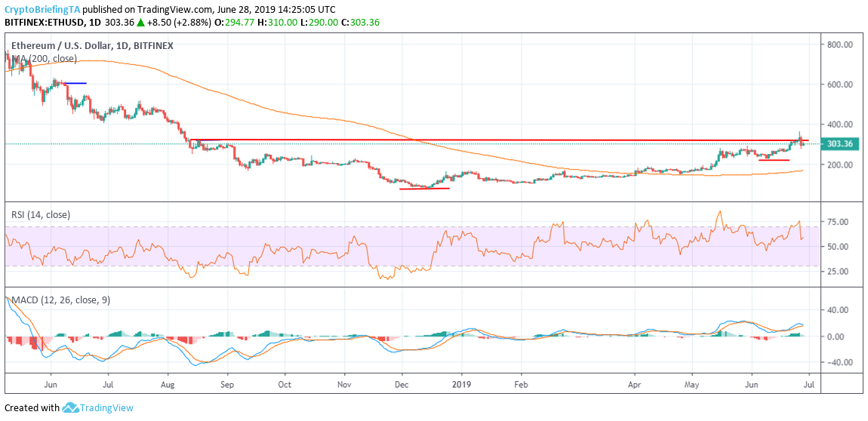The width and height of the screenshot is (868, 421).
Task: Click the 400.00 price axis label
Action: coord(840,124)
